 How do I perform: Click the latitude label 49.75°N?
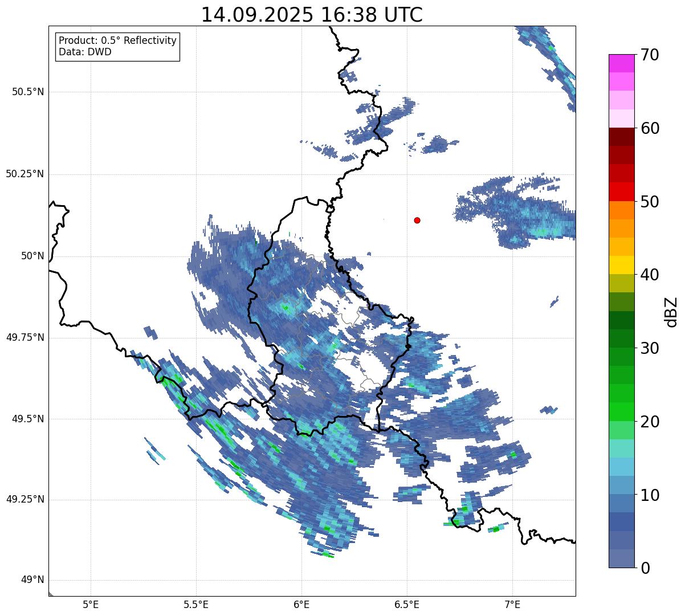click(x=25, y=337)
